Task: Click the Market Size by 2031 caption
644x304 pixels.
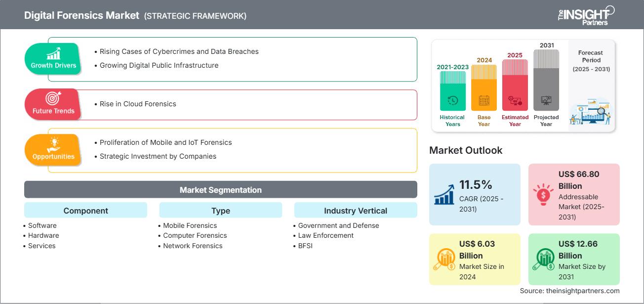Action: tap(582, 271)
